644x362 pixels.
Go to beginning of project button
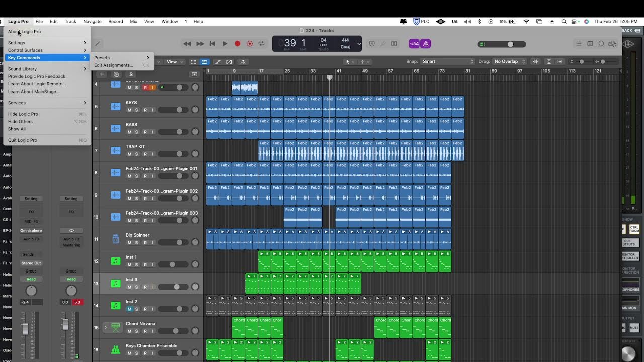(x=212, y=44)
